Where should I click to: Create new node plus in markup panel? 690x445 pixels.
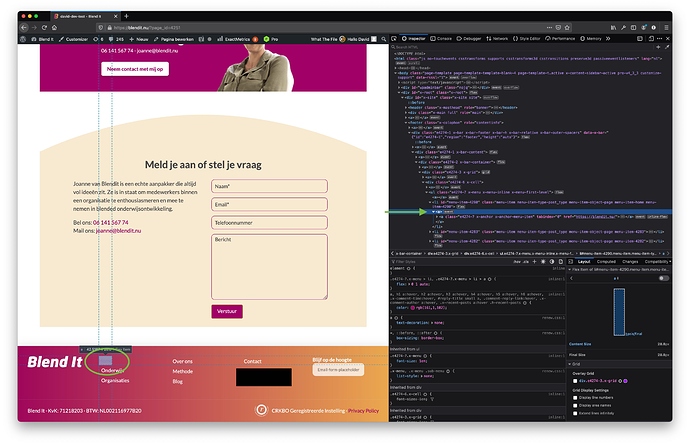[658, 47]
